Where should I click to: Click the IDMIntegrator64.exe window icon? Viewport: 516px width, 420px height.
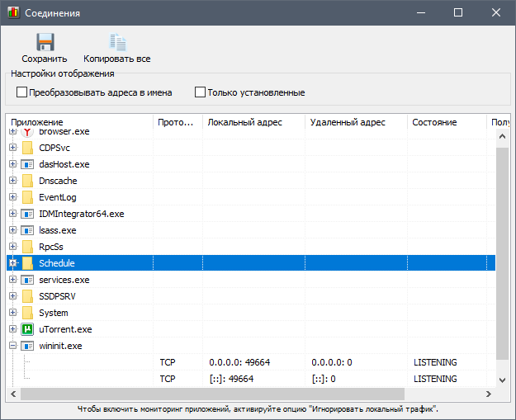(x=27, y=214)
